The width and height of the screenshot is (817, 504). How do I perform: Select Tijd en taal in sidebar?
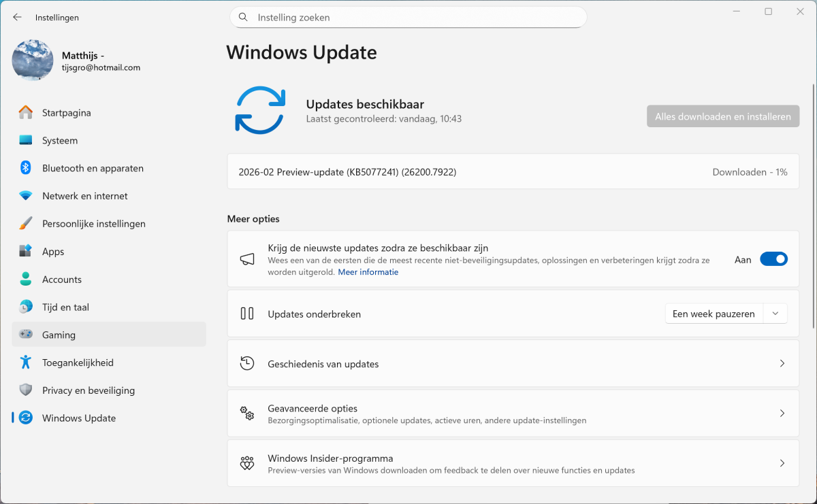[65, 307]
